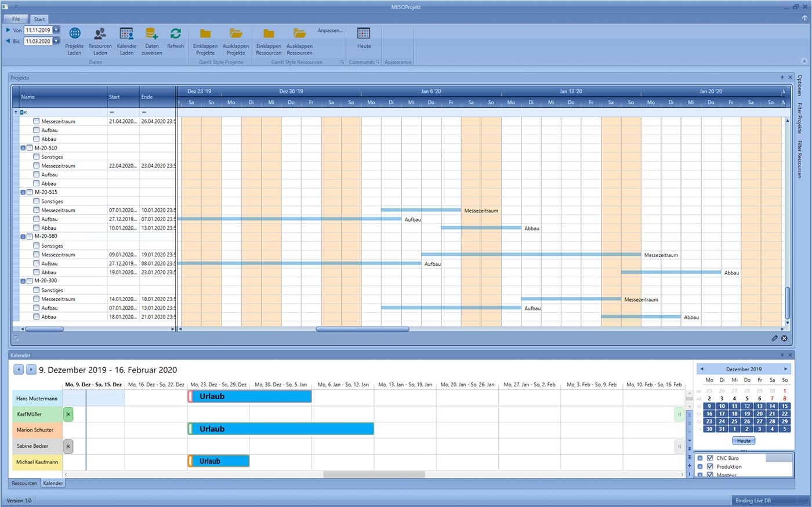This screenshot has width=812, height=507.
Task: Sort by the Name column header
Action: (x=63, y=97)
